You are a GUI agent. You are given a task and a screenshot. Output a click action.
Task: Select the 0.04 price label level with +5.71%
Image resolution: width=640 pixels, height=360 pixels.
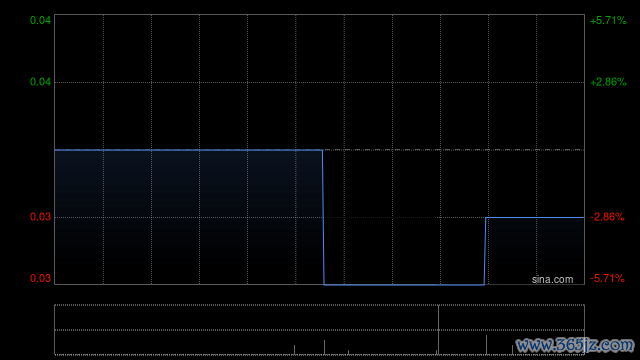(40, 20)
